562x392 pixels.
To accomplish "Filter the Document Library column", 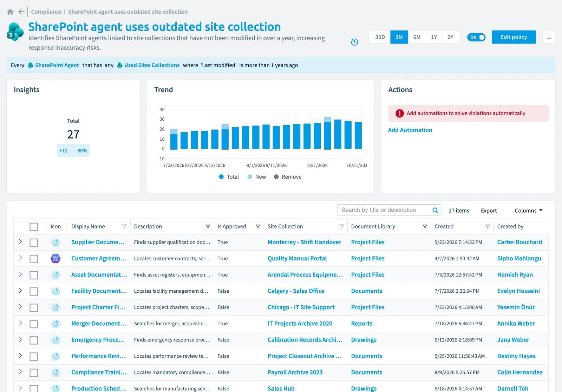I will [x=425, y=227].
